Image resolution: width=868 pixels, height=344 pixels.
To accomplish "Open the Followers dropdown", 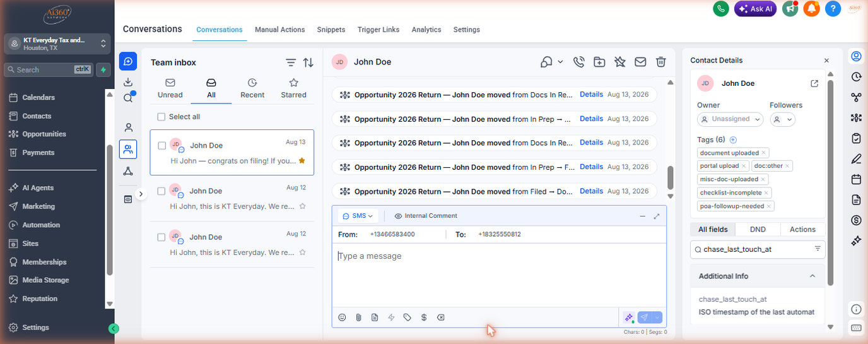I will 783,119.
